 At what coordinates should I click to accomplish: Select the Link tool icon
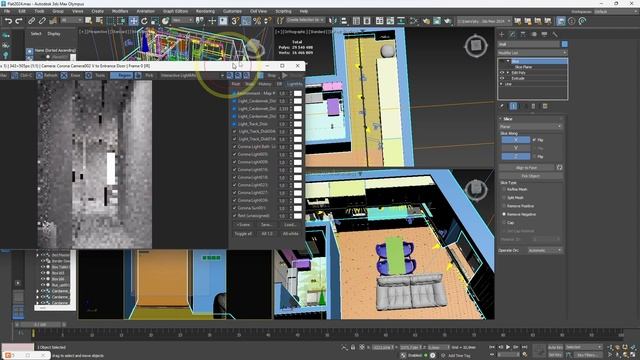coord(31,21)
